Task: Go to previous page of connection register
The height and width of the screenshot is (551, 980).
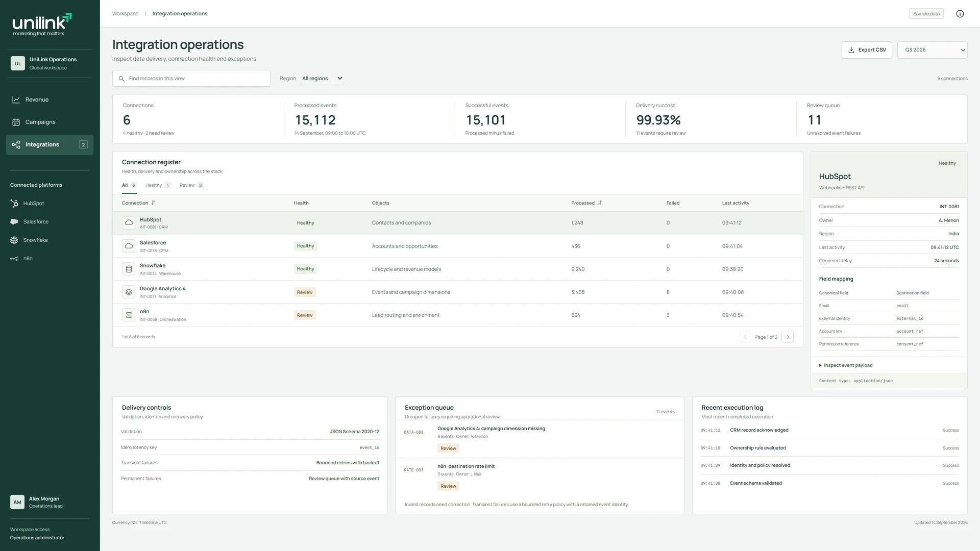Action: tap(745, 337)
